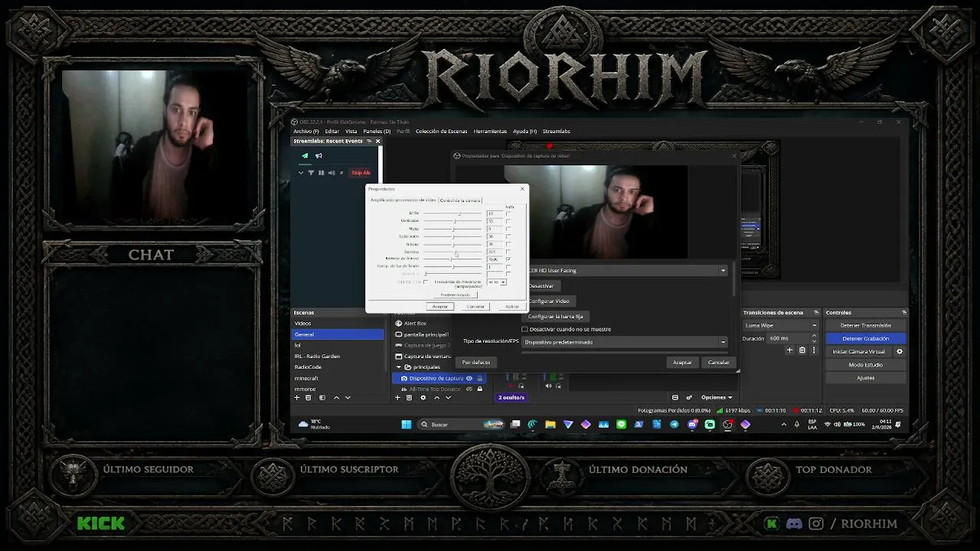Click Aceptar in the small Propiedades dialog
Screen dimensions: 980x551
(x=439, y=307)
